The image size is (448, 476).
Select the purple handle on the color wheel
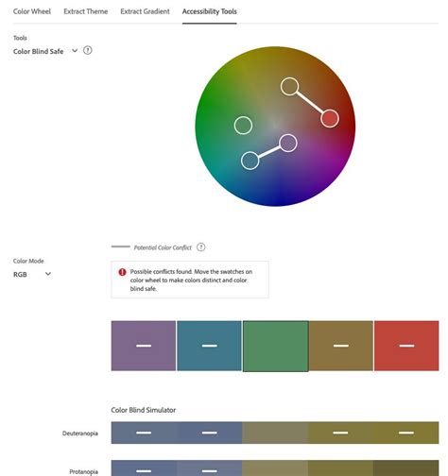coord(288,144)
